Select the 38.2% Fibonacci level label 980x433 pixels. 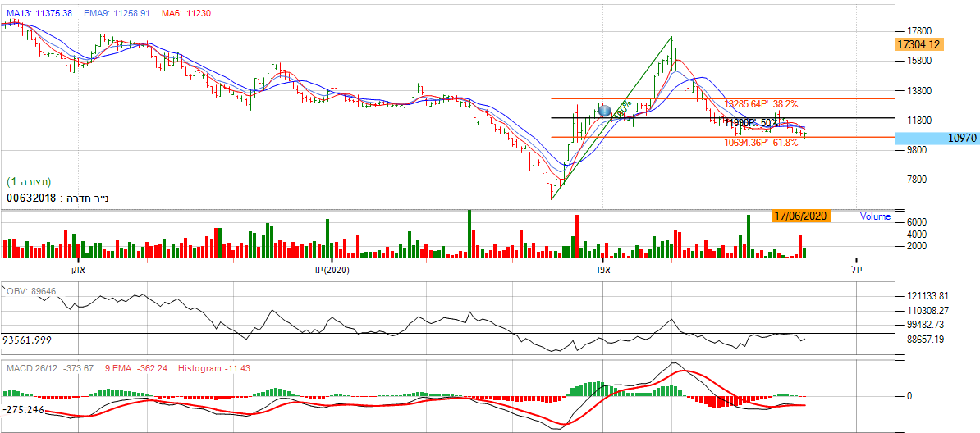(x=759, y=104)
